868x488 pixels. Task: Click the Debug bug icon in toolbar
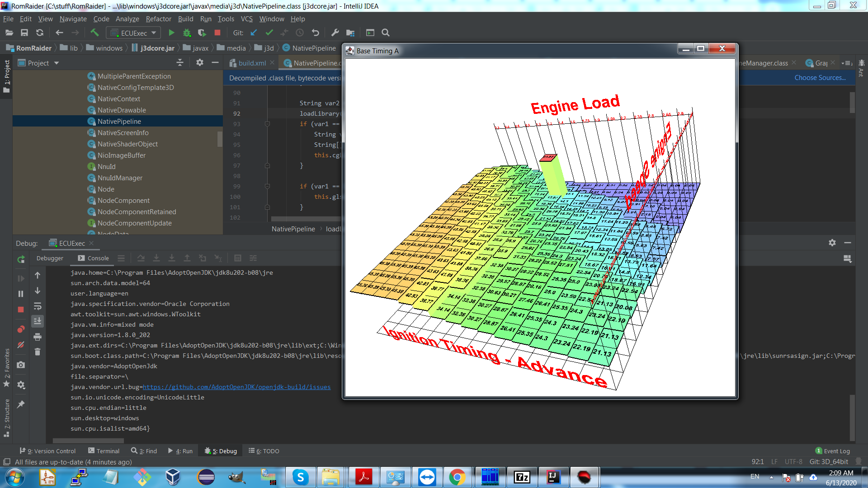coord(187,33)
